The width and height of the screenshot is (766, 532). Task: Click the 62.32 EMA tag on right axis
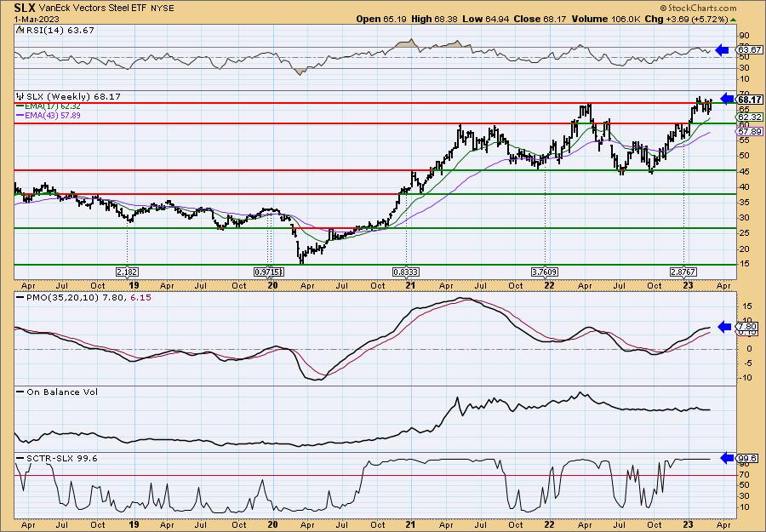(x=750, y=117)
